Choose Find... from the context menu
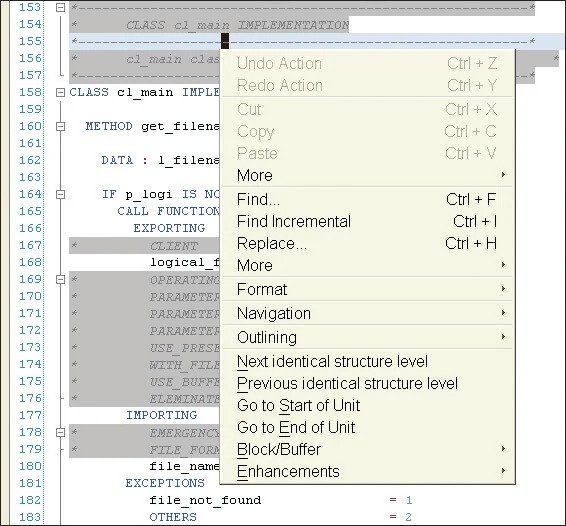Image resolution: width=566 pixels, height=526 pixels. click(x=367, y=200)
